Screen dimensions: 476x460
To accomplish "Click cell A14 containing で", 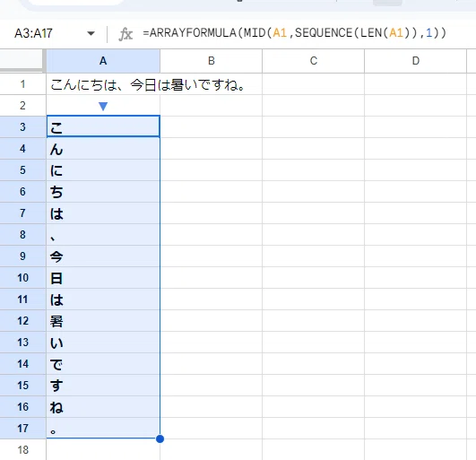I will click(x=103, y=364).
